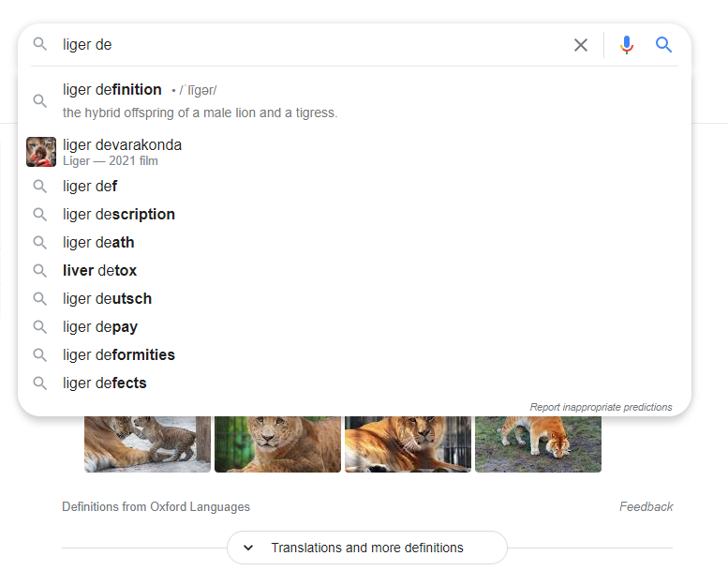The height and width of the screenshot is (571, 728).
Task: Pick the 'liger description' suggestion
Action: pyautogui.click(x=119, y=215)
